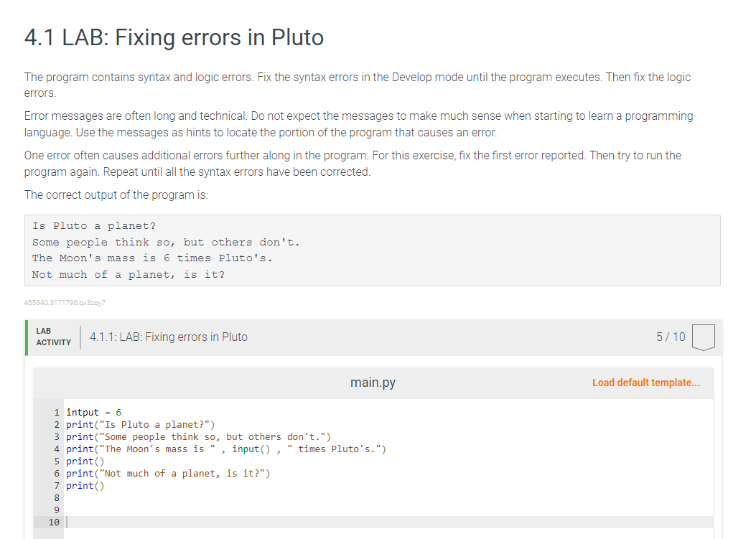Click the 'Not much of a planet' code line

(x=167, y=473)
